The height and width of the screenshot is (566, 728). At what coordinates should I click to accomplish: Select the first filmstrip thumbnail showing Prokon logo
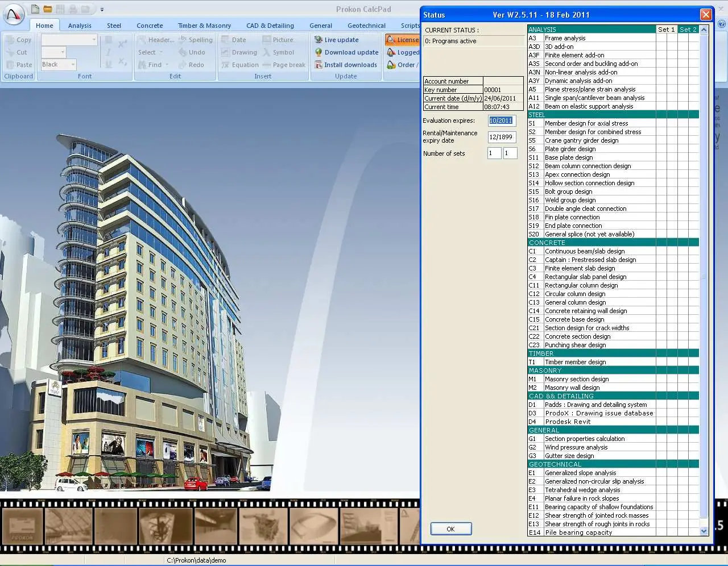(22, 526)
